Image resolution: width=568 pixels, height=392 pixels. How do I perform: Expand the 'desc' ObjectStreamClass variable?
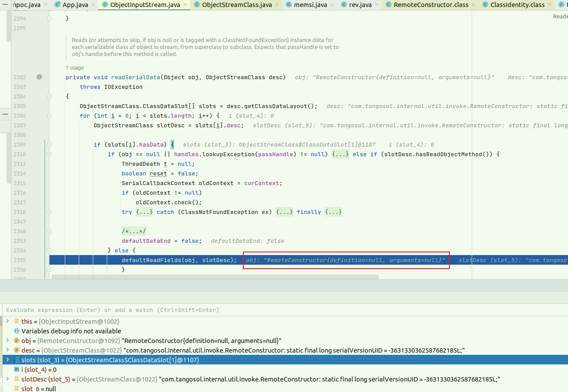click(x=7, y=350)
